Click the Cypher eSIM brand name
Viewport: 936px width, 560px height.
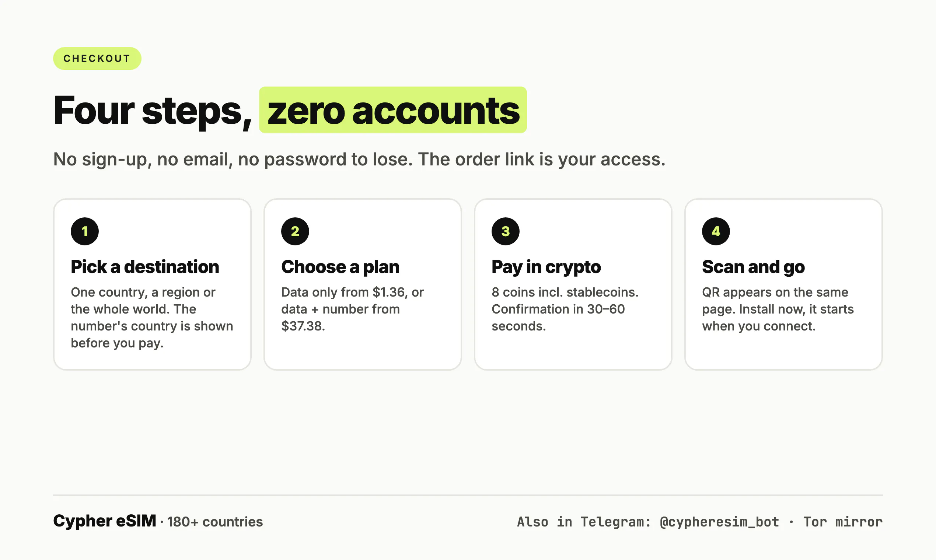point(105,521)
